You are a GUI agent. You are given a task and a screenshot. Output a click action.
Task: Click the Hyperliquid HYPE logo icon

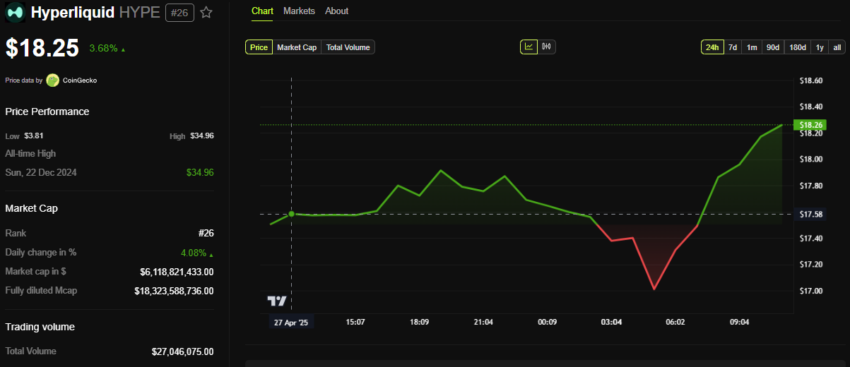[x=15, y=12]
